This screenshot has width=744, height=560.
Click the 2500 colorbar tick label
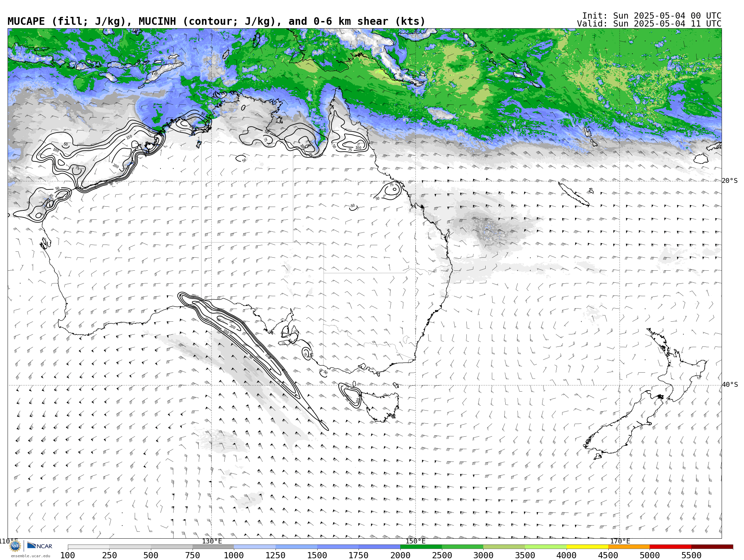tap(442, 555)
